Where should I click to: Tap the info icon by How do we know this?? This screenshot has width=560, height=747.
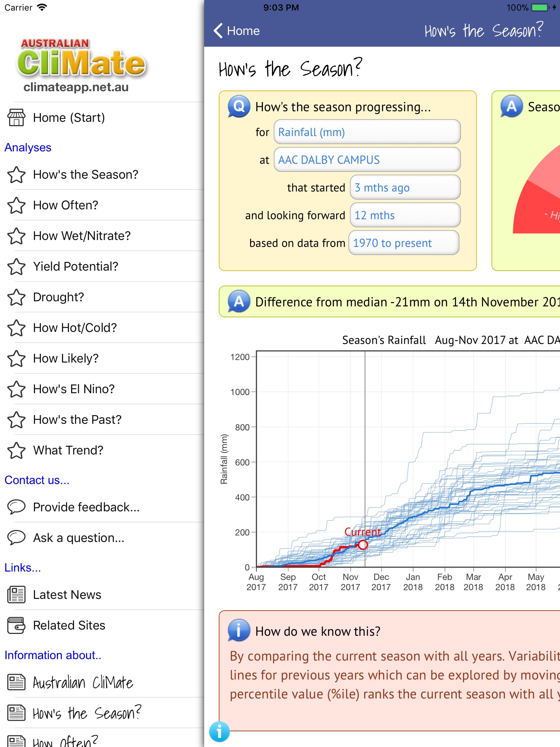coord(239,630)
